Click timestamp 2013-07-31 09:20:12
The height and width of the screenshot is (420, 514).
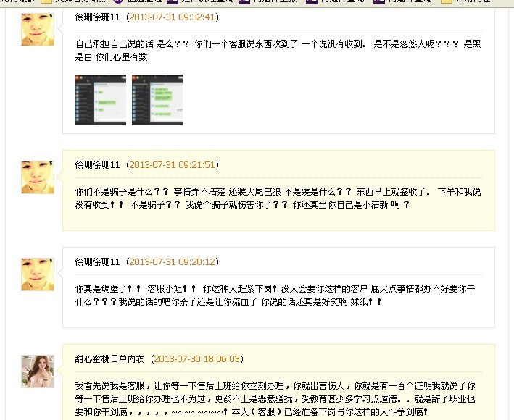pyautogui.click(x=173, y=262)
